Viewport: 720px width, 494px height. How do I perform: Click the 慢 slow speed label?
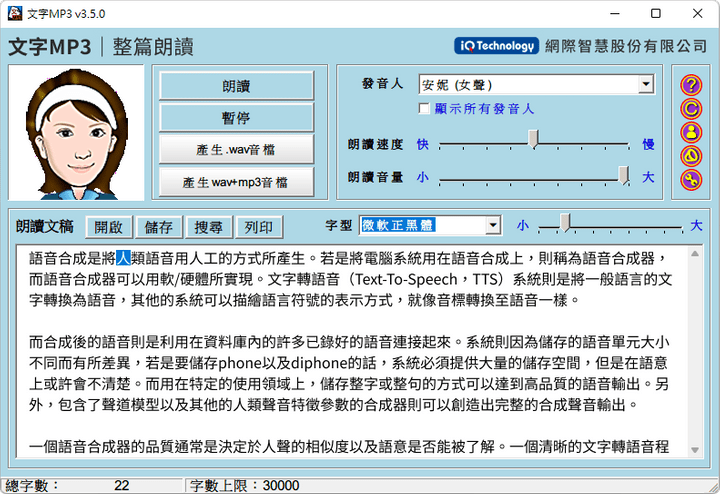[648, 145]
